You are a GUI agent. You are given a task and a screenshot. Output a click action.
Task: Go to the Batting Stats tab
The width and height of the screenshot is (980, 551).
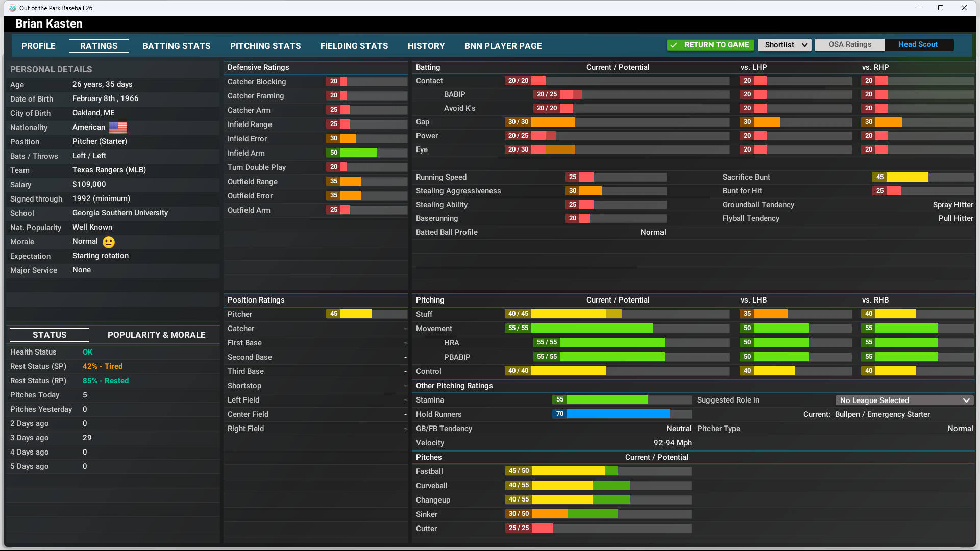[x=176, y=46]
